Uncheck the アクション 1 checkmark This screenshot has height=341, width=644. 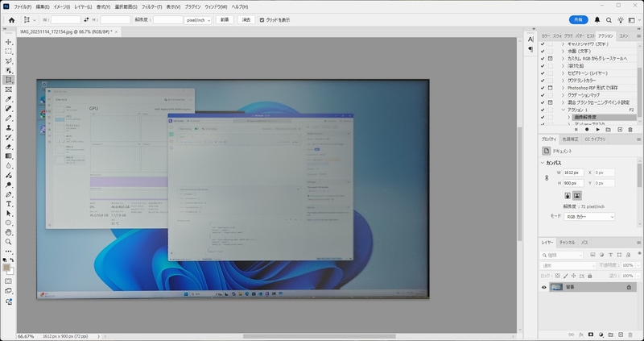543,110
